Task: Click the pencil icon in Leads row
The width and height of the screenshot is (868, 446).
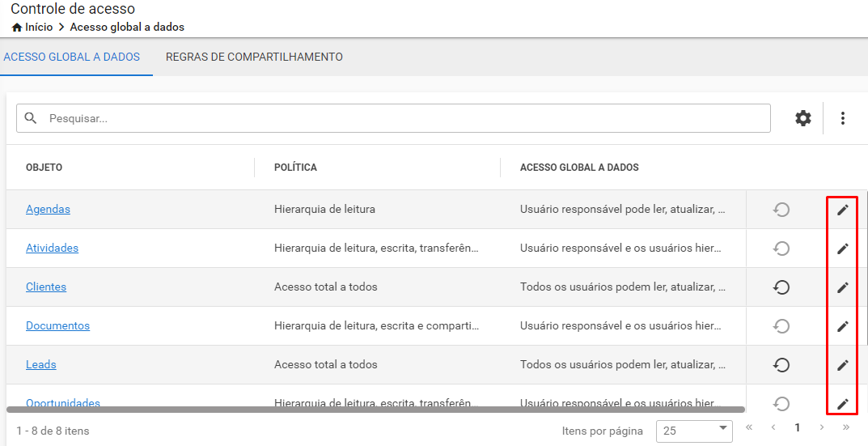Action: coord(843,364)
